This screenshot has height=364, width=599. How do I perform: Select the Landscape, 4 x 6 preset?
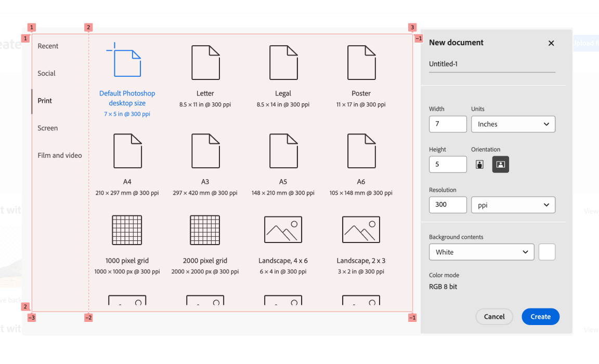click(x=283, y=230)
